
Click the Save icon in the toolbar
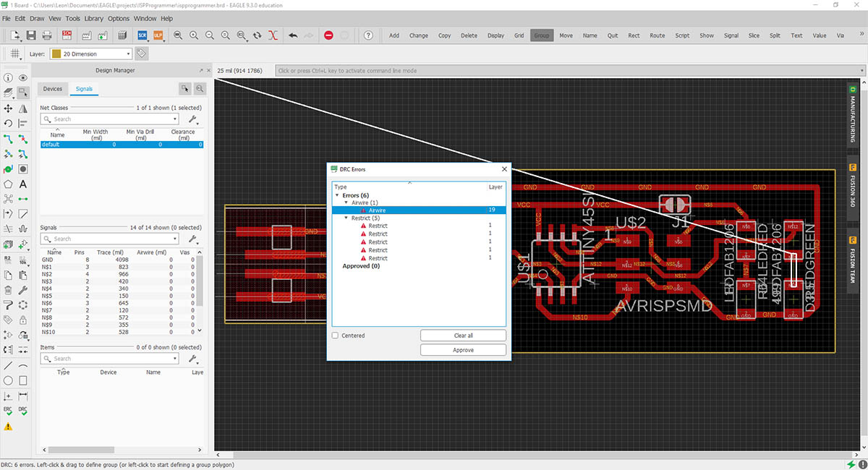pos(31,35)
